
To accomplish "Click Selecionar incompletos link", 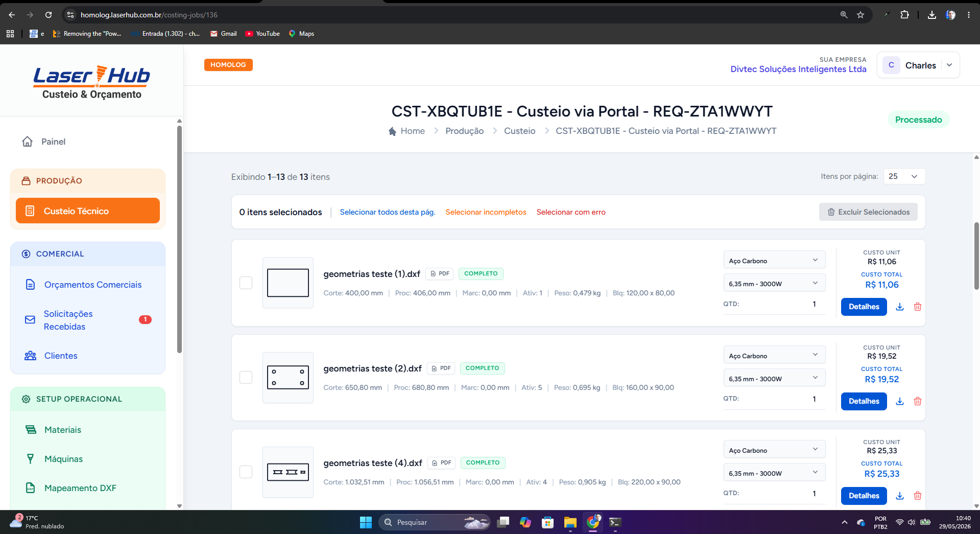I will pos(486,212).
